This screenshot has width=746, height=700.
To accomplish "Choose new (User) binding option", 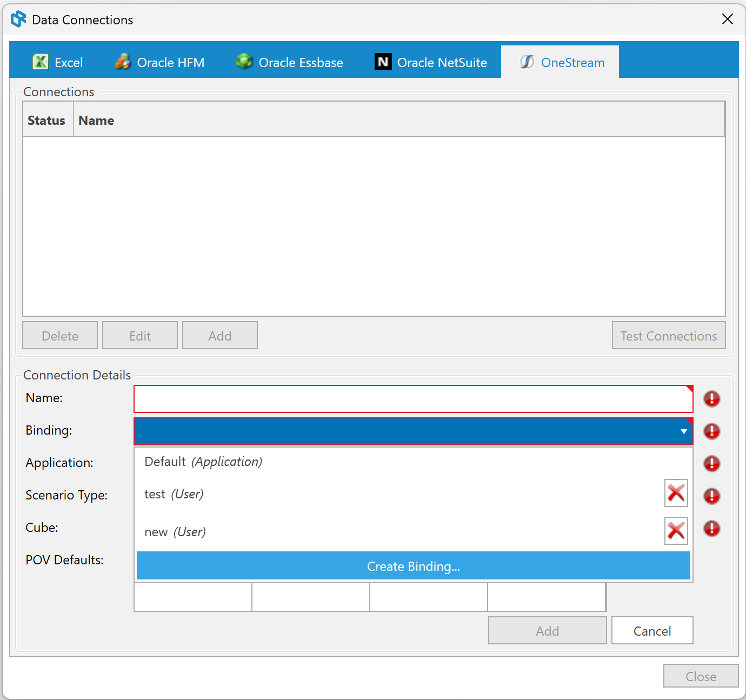I will [x=400, y=532].
